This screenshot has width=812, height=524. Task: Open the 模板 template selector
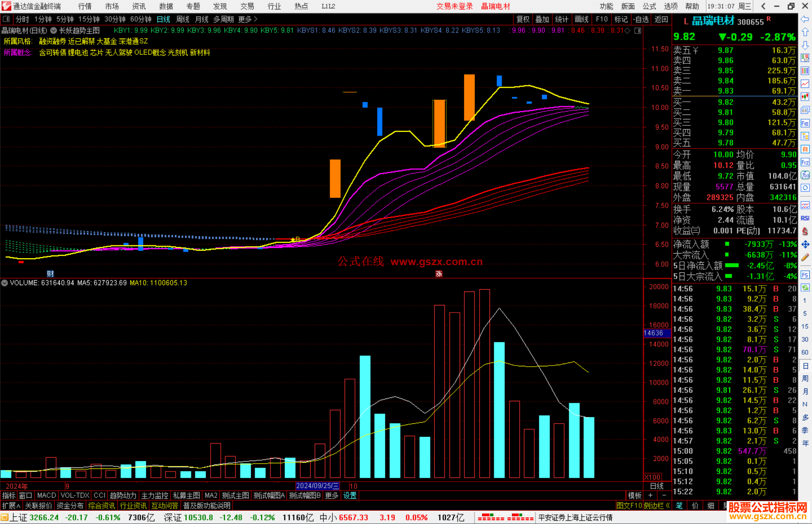[635, 496]
